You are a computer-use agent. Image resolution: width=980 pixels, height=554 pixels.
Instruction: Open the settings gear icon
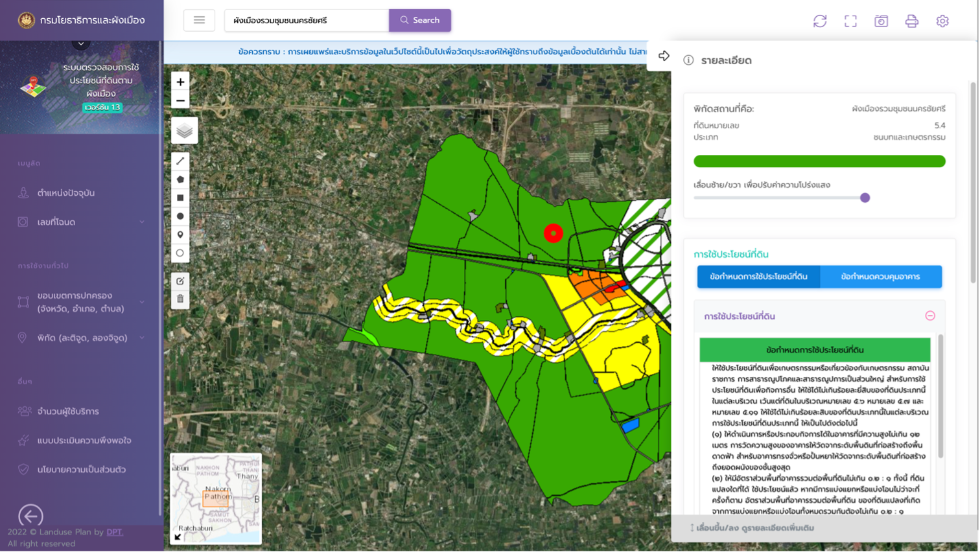(942, 21)
